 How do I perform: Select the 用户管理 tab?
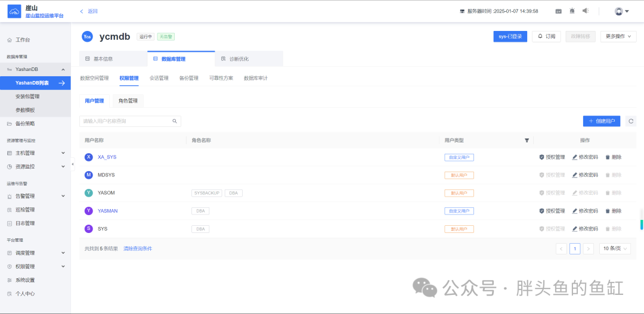click(x=94, y=101)
